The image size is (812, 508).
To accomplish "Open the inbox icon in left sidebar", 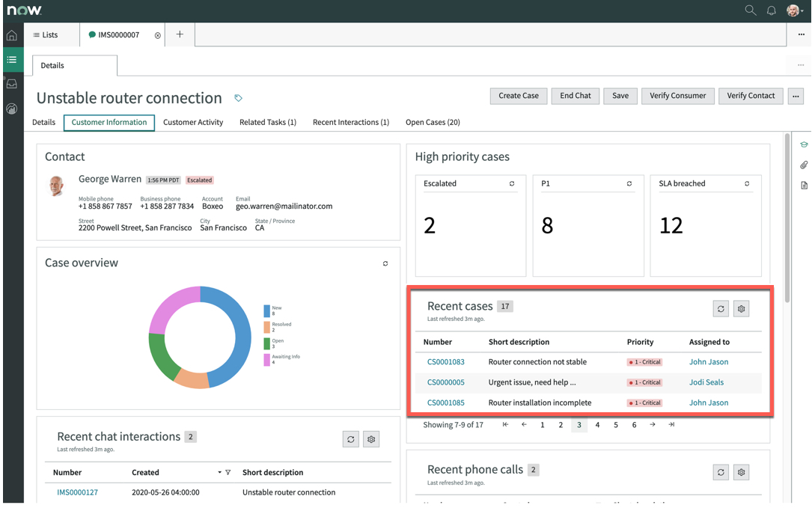I will pyautogui.click(x=11, y=84).
